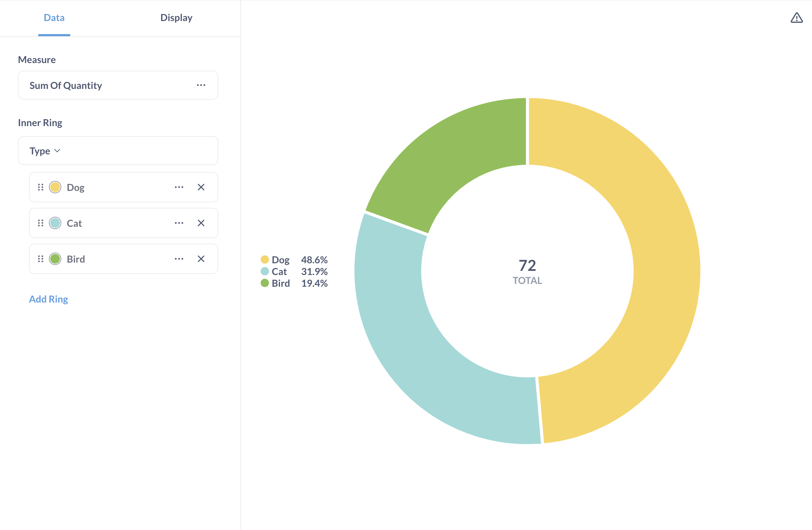Image resolution: width=812 pixels, height=530 pixels.
Task: Open the ellipsis menu for Cat
Action: (x=179, y=223)
